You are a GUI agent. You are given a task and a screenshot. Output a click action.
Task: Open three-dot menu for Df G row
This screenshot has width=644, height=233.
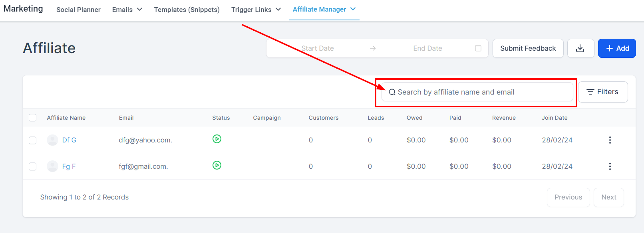coord(610,140)
